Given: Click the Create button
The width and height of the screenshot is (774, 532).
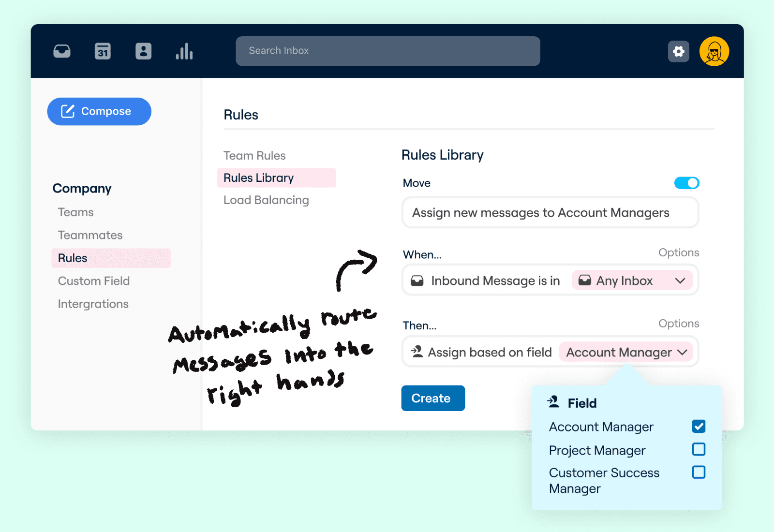Looking at the screenshot, I should point(433,398).
